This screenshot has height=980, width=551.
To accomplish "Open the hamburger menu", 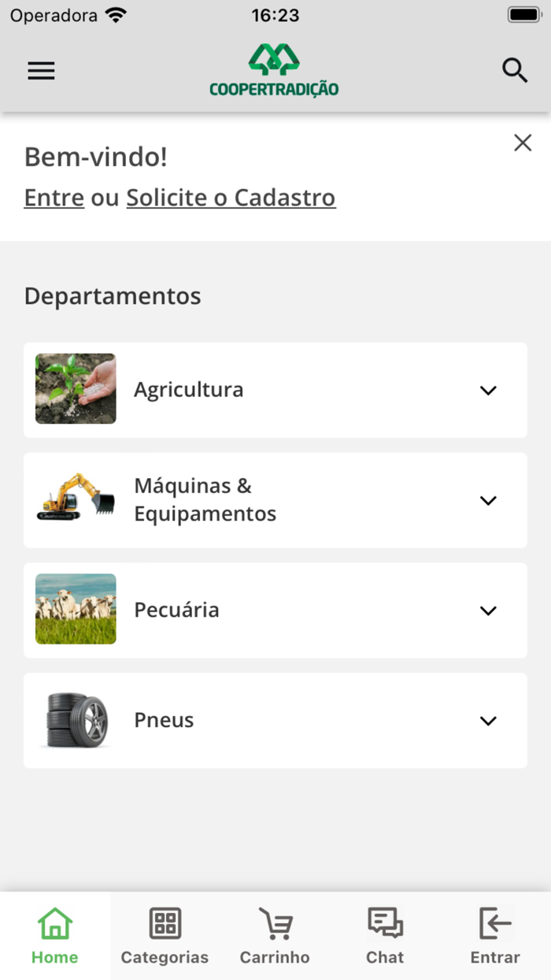I will click(x=41, y=71).
